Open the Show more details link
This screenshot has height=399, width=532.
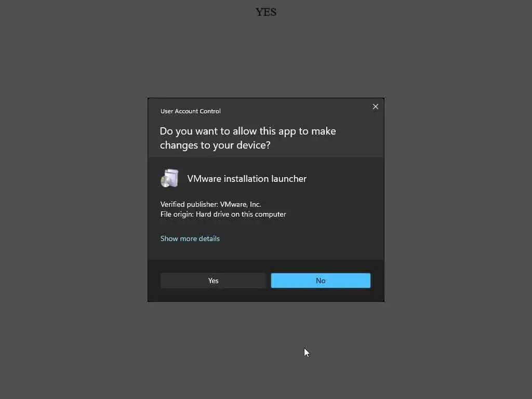(x=190, y=238)
